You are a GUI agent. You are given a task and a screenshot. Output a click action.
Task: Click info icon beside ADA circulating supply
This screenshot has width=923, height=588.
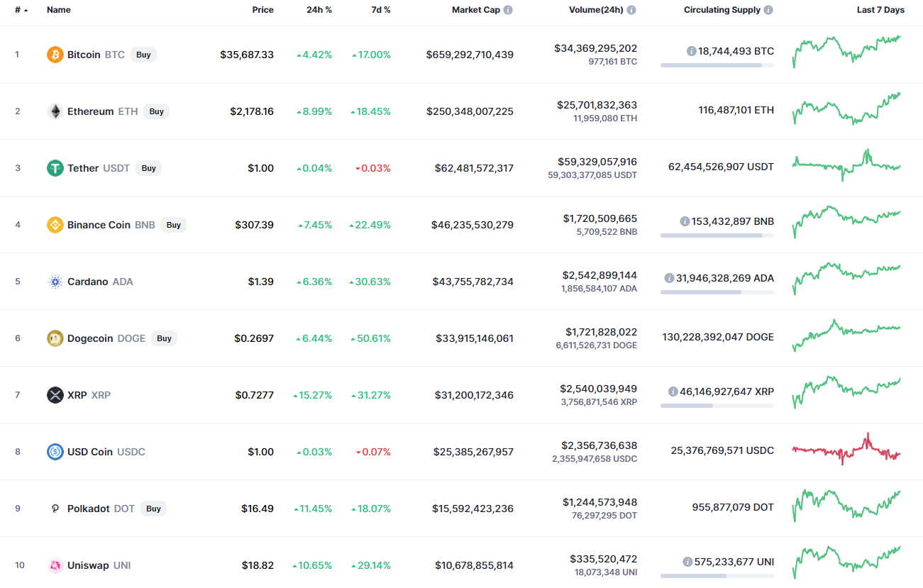pos(669,278)
